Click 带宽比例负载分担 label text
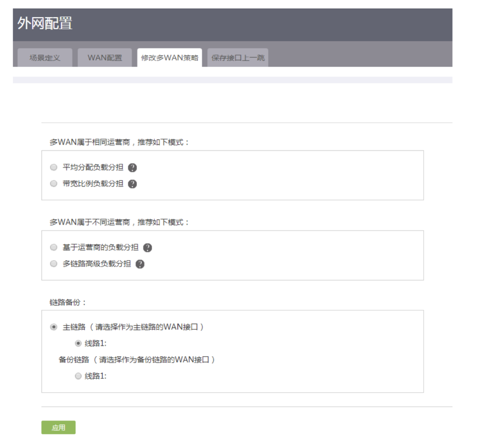Viewport: 504px width, 438px height. pyautogui.click(x=93, y=183)
